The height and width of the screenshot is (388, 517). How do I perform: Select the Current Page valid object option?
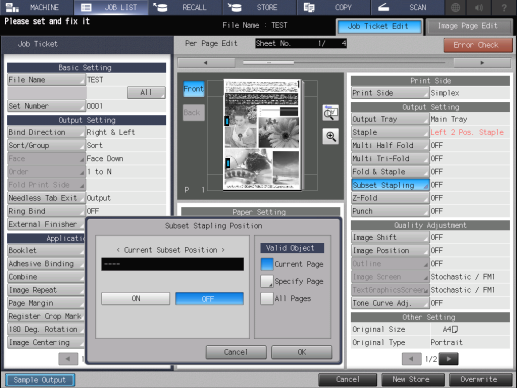coord(267,264)
